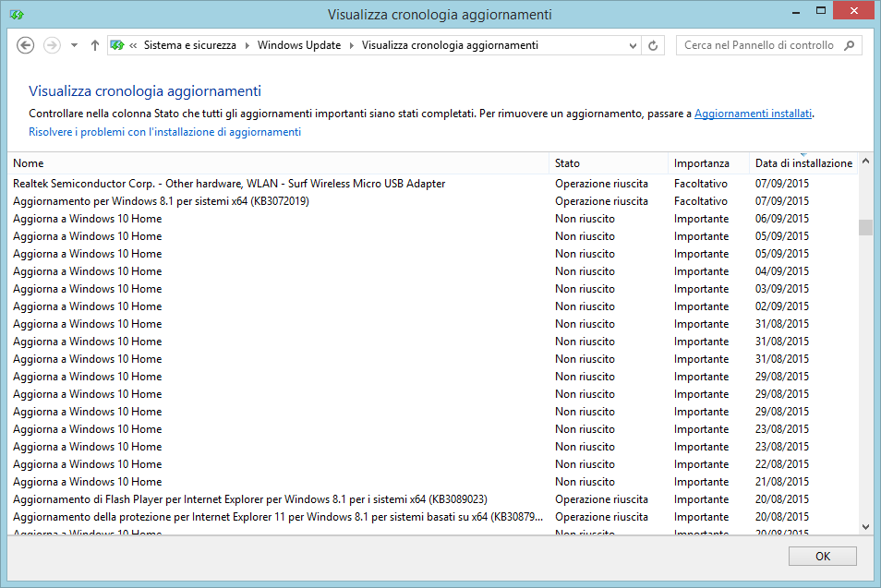Screen dimensions: 881x588
Task: Click Facoltativo in the Realtek row
Action: pyautogui.click(x=701, y=184)
